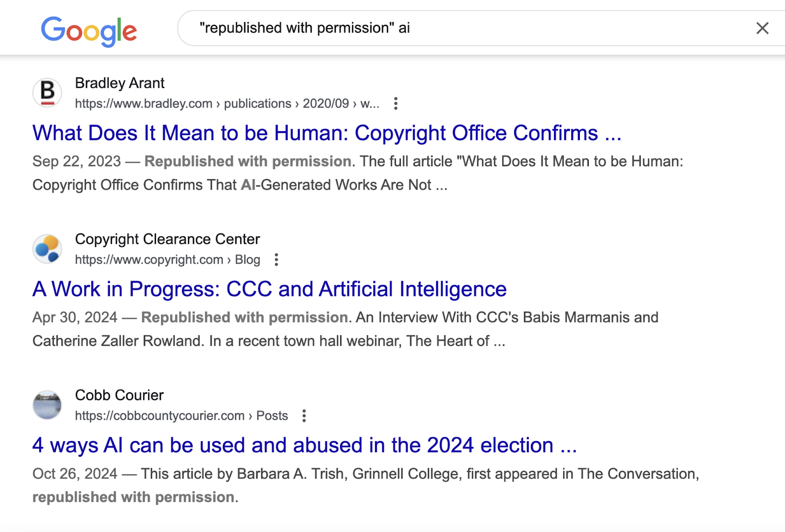The height and width of the screenshot is (532, 785).
Task: Open 'A Work in Progress: CCC and Artificial Intelligence'
Action: point(269,289)
